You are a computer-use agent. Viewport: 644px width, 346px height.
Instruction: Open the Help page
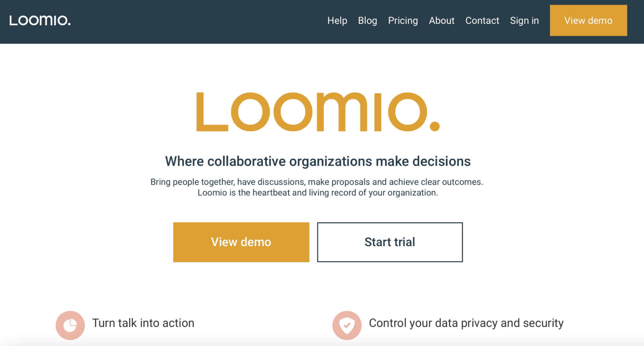[x=337, y=20]
